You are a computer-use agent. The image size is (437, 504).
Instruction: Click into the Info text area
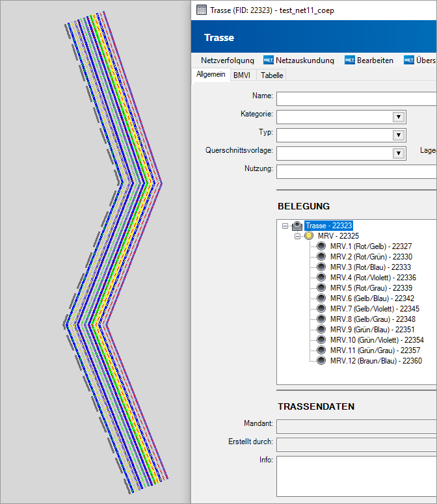[x=356, y=476]
